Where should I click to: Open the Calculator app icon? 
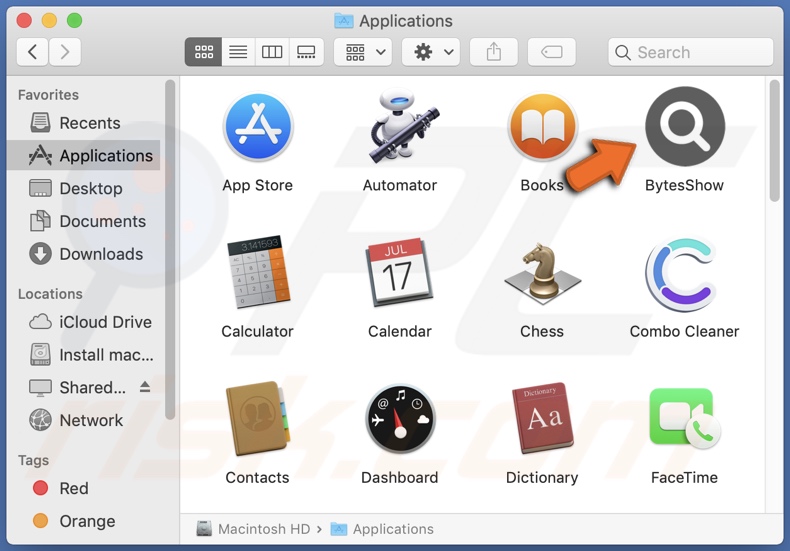click(x=258, y=271)
